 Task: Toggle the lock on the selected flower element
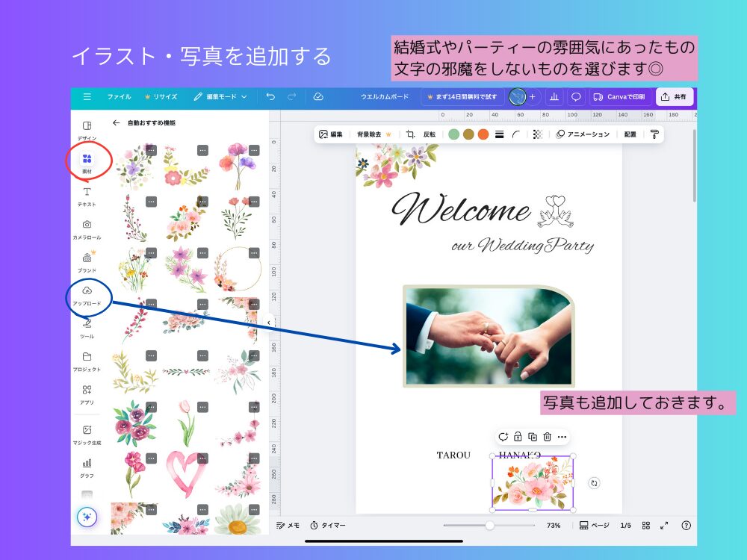point(518,435)
